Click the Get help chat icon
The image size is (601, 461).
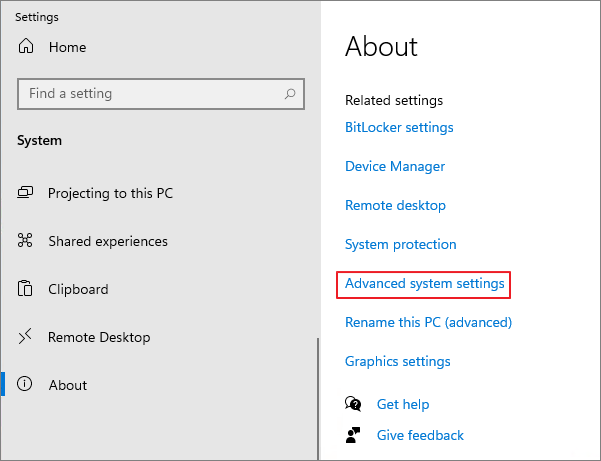pos(353,404)
